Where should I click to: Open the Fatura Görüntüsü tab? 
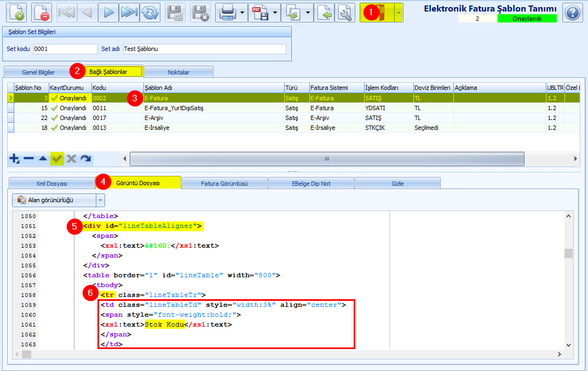pyautogui.click(x=224, y=183)
